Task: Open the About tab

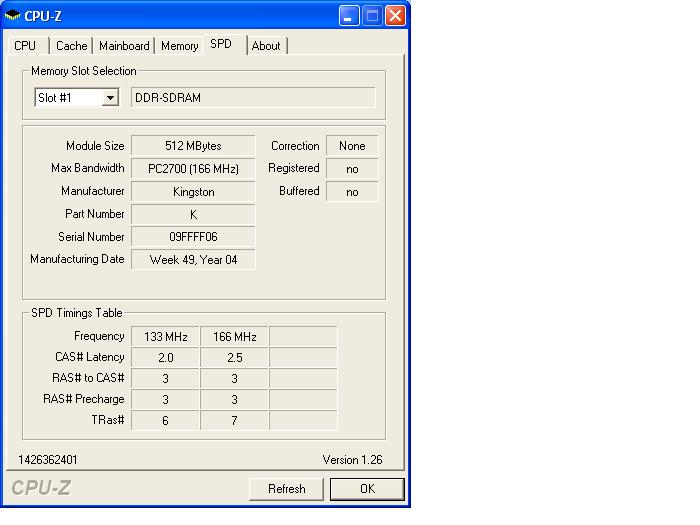Action: 266,46
